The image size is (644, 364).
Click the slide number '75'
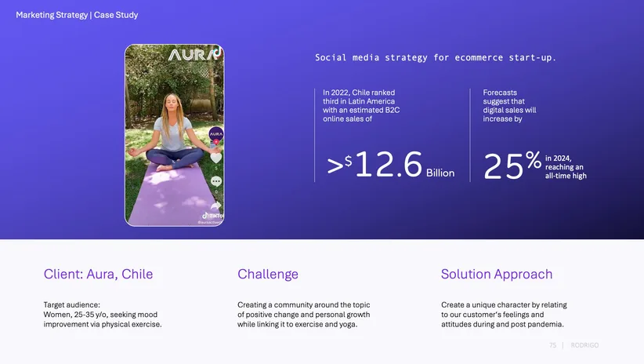point(553,345)
